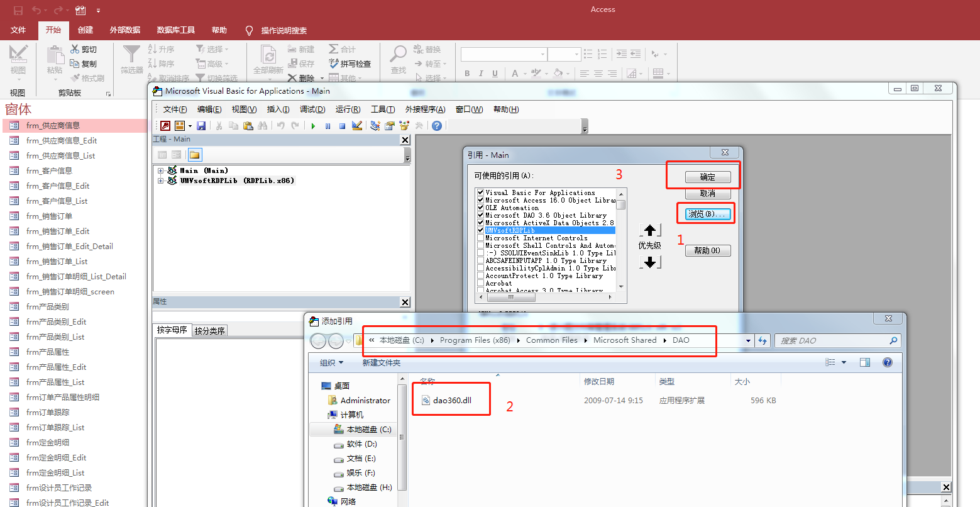980x507 pixels.
Task: Toggle Design Mode icon in VBA toolbar
Action: (x=357, y=126)
